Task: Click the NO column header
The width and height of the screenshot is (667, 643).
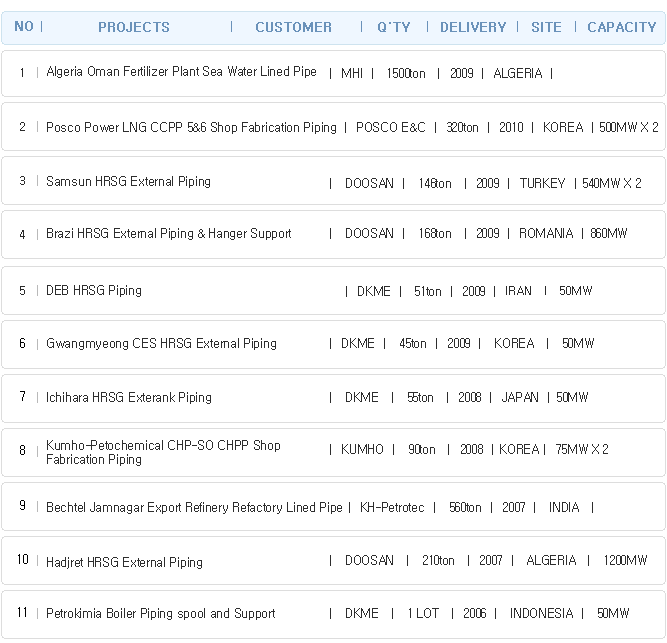Action: (x=24, y=26)
